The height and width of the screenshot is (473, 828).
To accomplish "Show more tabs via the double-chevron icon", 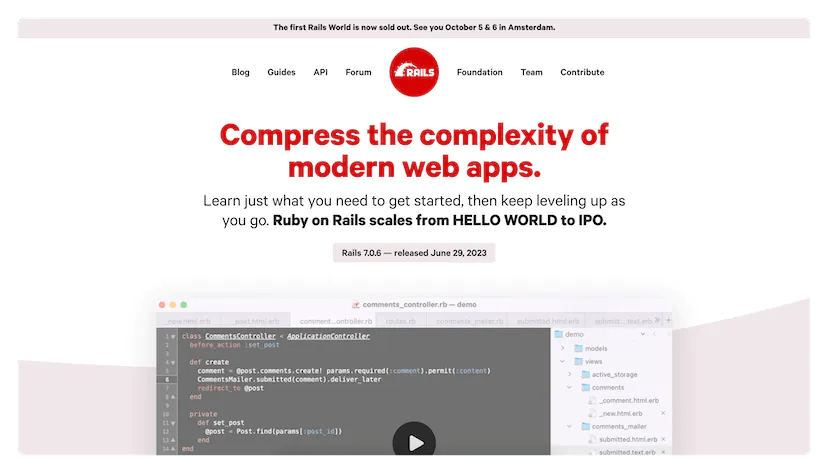I will tap(657, 320).
